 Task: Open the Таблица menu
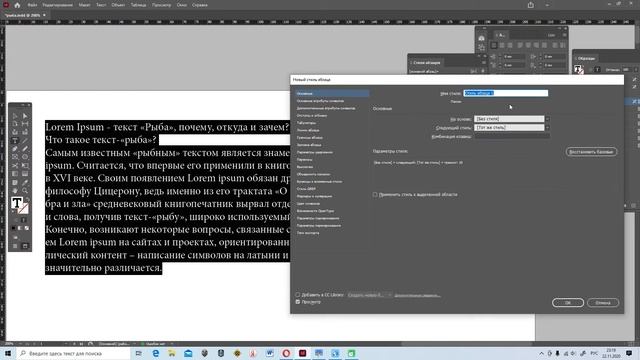click(139, 5)
